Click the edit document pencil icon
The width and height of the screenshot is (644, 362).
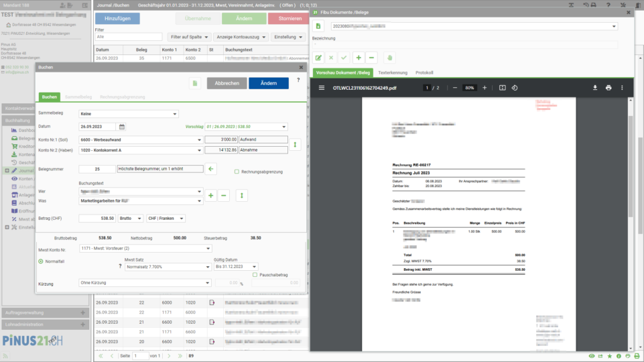pyautogui.click(x=318, y=58)
